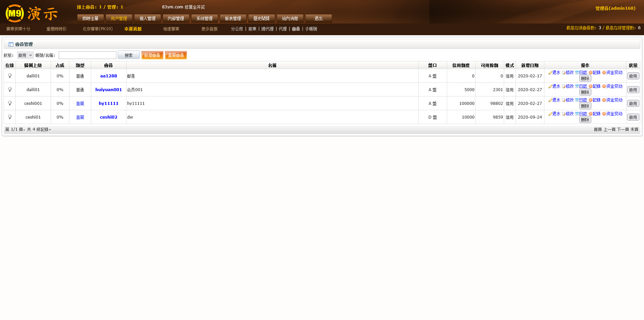Select the 北京賽車(PK10) game tab
This screenshot has height=320, width=644.
tap(98, 29)
